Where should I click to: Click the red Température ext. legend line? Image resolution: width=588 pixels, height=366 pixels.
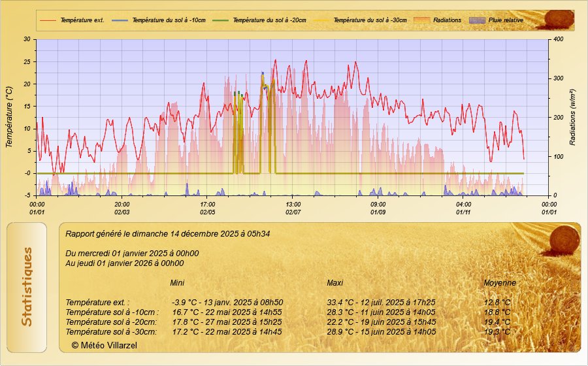48,20
